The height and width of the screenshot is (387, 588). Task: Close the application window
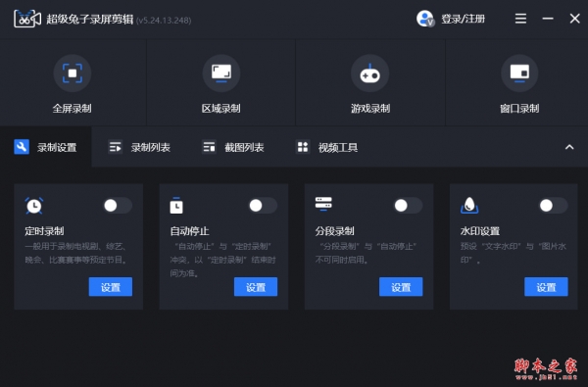[x=574, y=19]
